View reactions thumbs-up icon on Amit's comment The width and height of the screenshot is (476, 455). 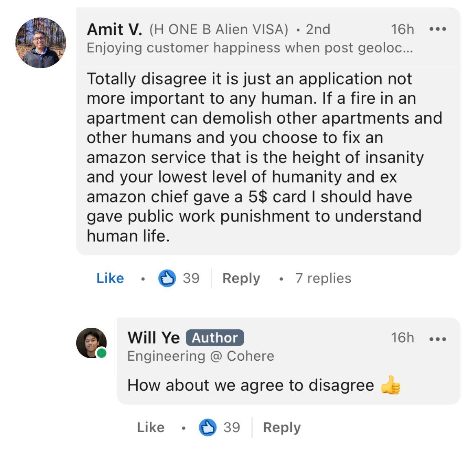(x=167, y=278)
